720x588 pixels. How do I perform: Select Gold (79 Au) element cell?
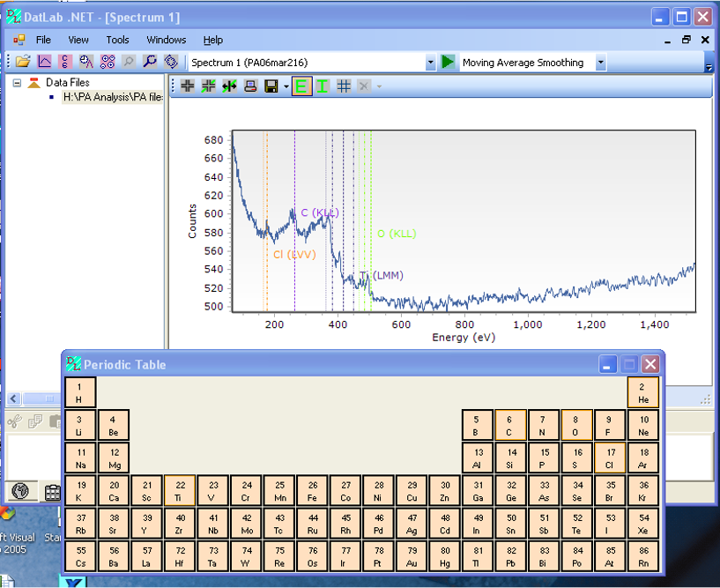click(x=412, y=556)
